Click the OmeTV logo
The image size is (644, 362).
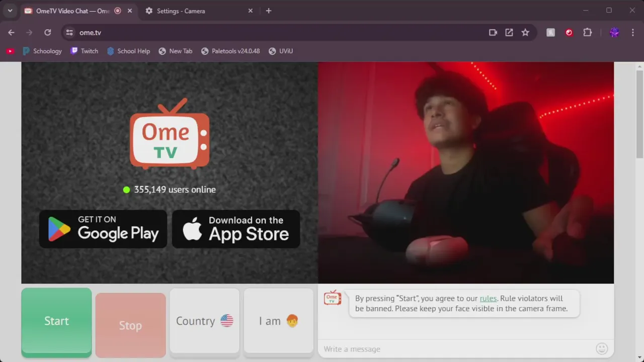(x=170, y=134)
